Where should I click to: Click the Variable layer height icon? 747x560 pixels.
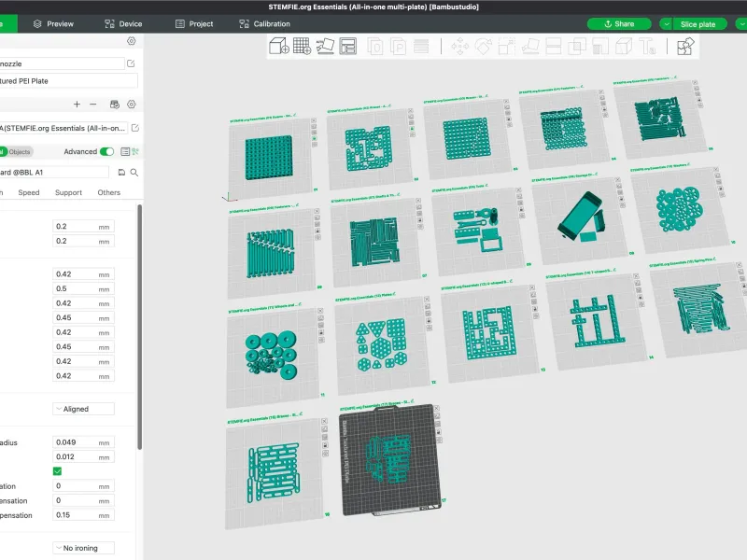[421, 47]
